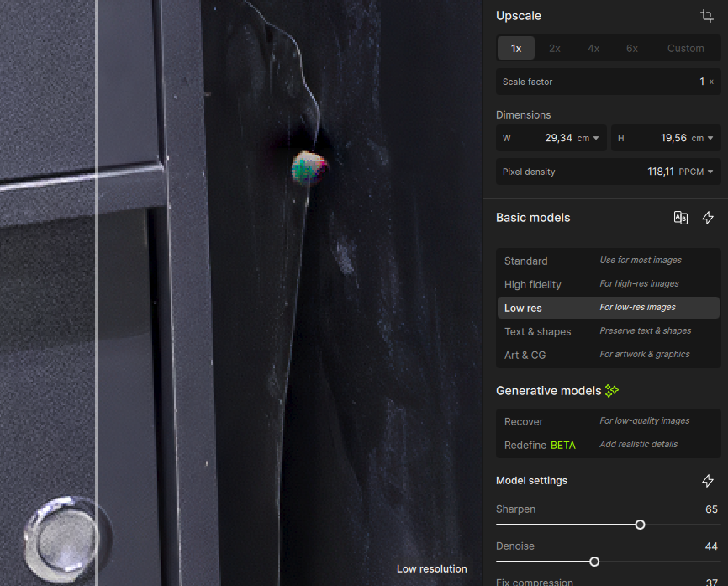
Task: Choose the 6x upscale option
Action: pos(632,48)
